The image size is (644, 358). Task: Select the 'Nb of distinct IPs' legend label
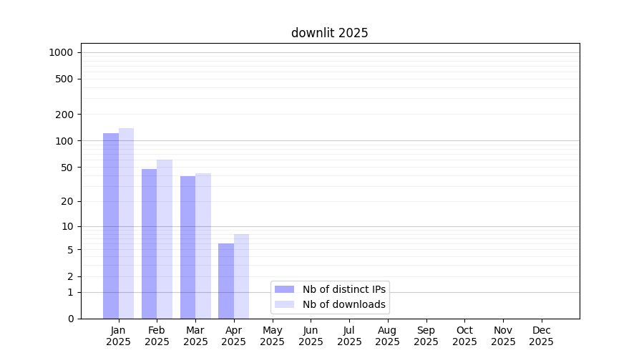pos(343,289)
